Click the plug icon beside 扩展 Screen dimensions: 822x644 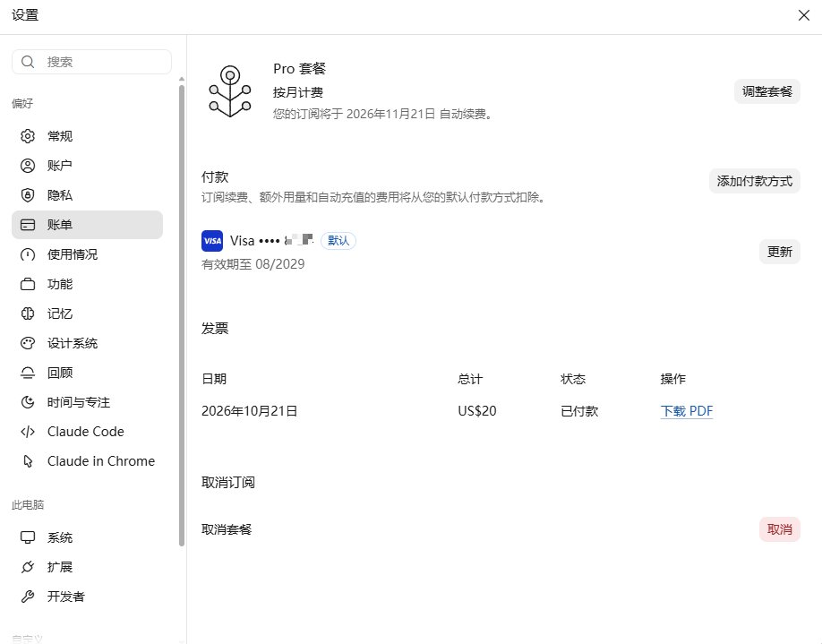pyautogui.click(x=27, y=567)
